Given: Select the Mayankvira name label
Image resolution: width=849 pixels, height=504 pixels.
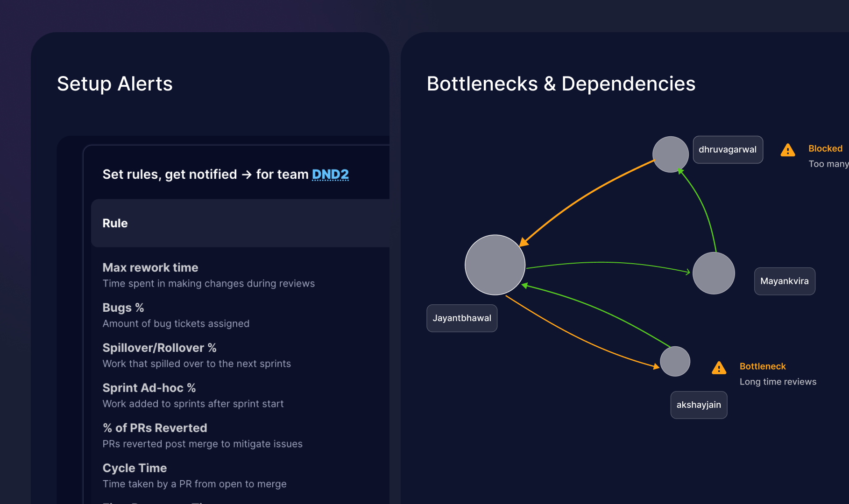Looking at the screenshot, I should (x=785, y=281).
